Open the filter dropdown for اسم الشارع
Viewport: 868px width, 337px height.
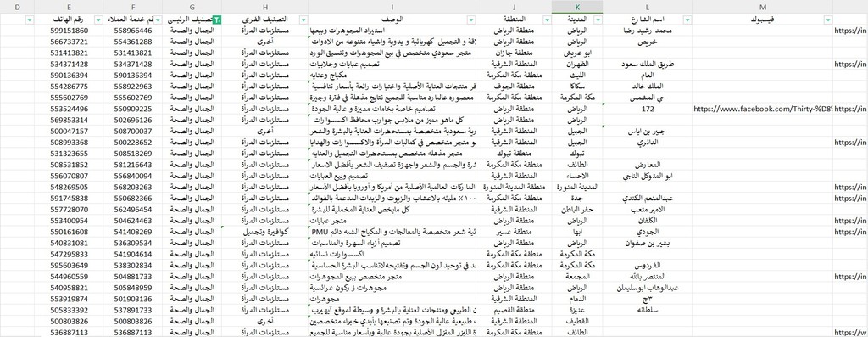tap(687, 20)
